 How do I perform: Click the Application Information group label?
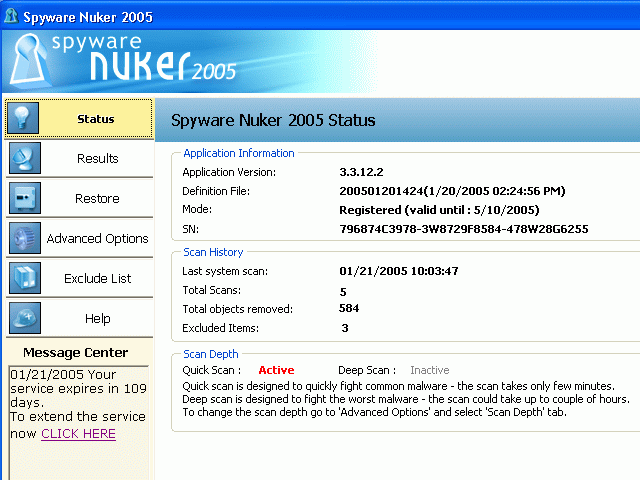coord(239,153)
